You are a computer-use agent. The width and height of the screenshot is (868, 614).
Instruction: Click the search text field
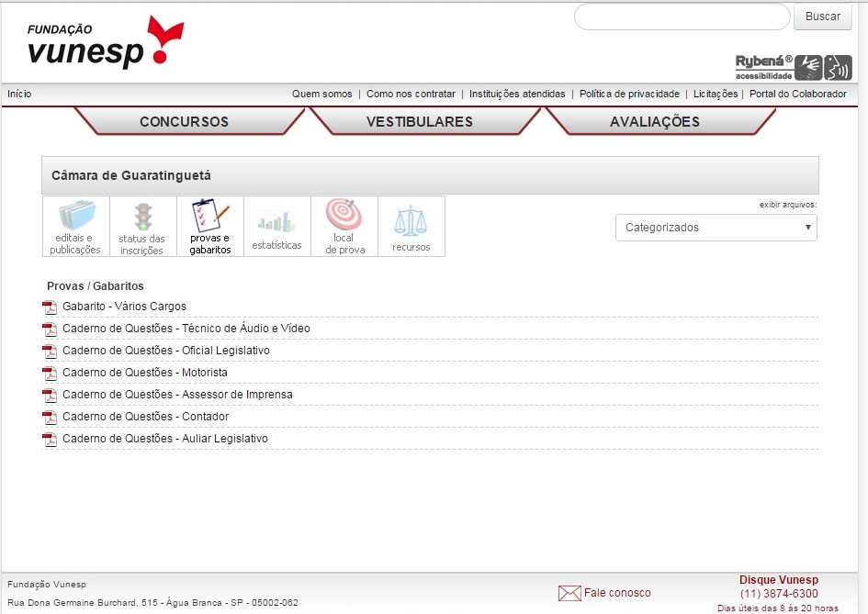click(x=682, y=17)
